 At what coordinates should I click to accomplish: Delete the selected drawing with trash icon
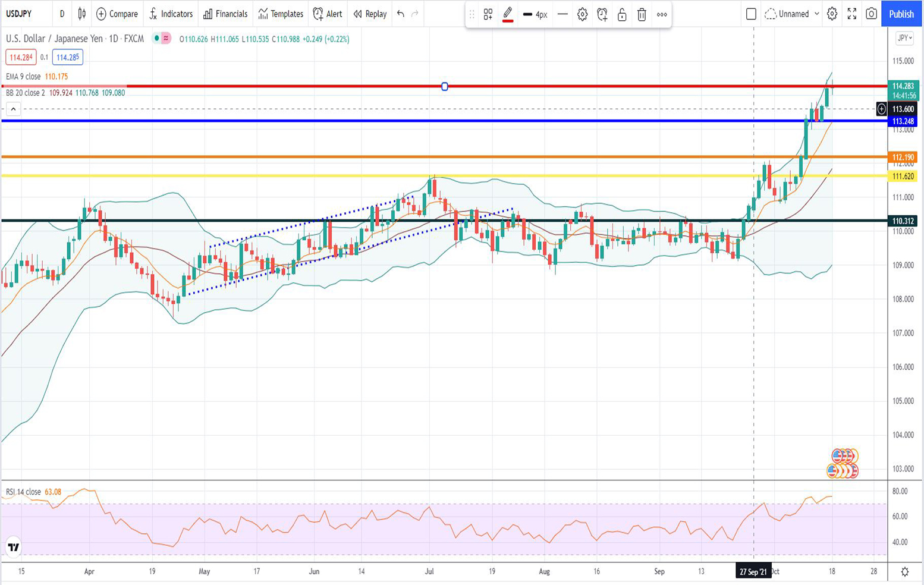pyautogui.click(x=642, y=14)
